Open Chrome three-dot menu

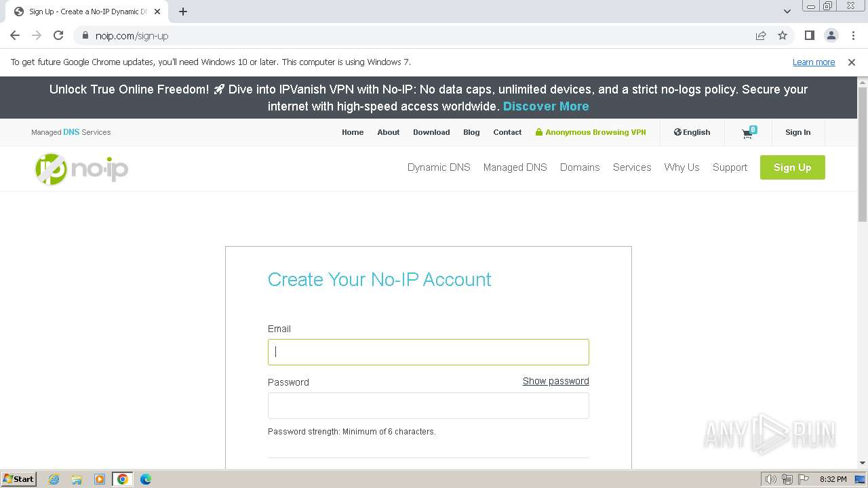click(853, 35)
